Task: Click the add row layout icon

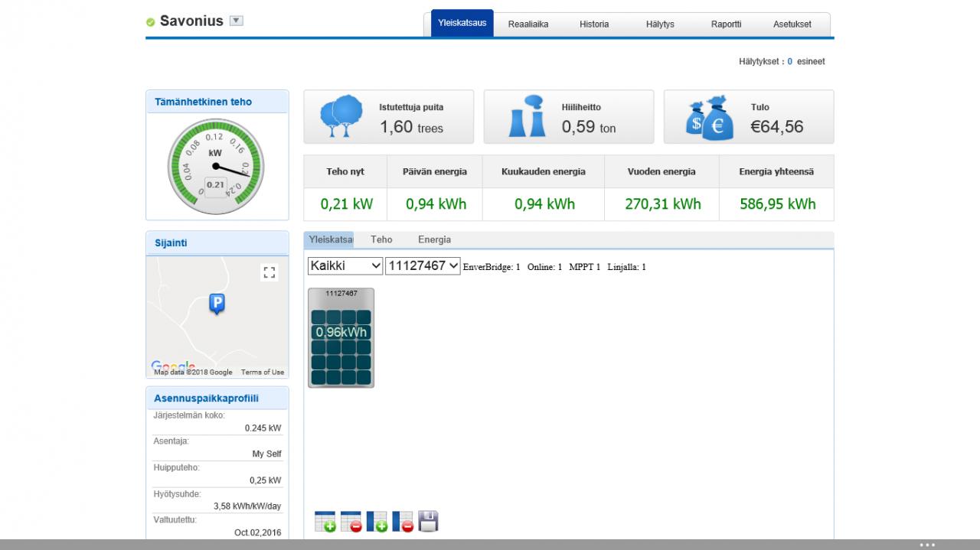Action: (325, 521)
